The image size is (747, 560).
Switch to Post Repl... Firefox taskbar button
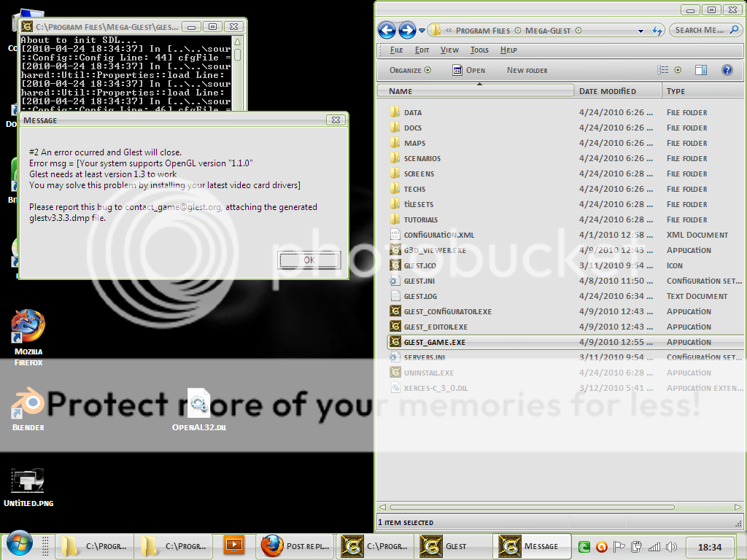click(295, 545)
